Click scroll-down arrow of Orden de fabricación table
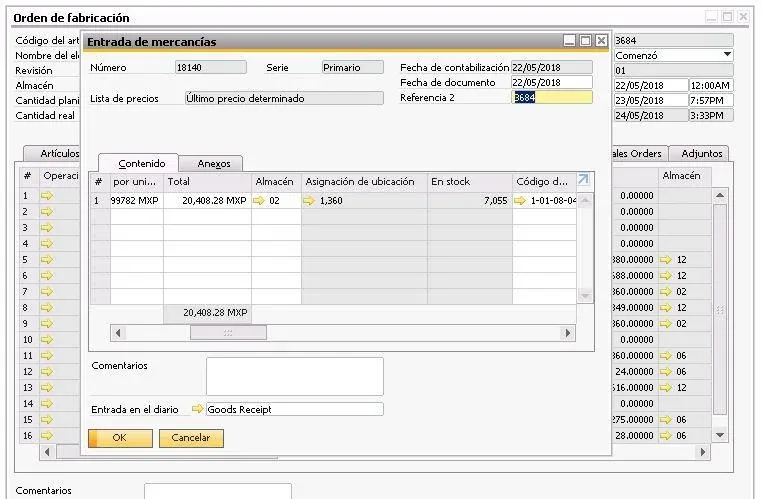The height and width of the screenshot is (499, 763). (720, 435)
